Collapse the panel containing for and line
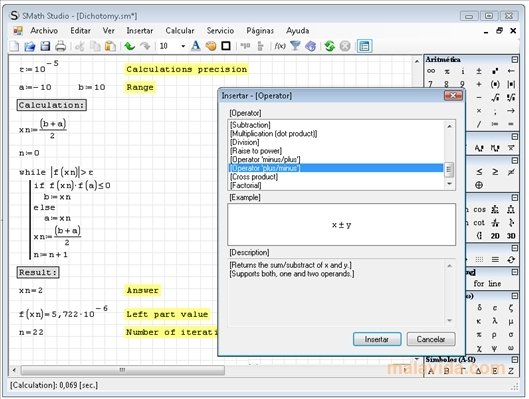This screenshot has height=399, width=529. click(x=514, y=272)
